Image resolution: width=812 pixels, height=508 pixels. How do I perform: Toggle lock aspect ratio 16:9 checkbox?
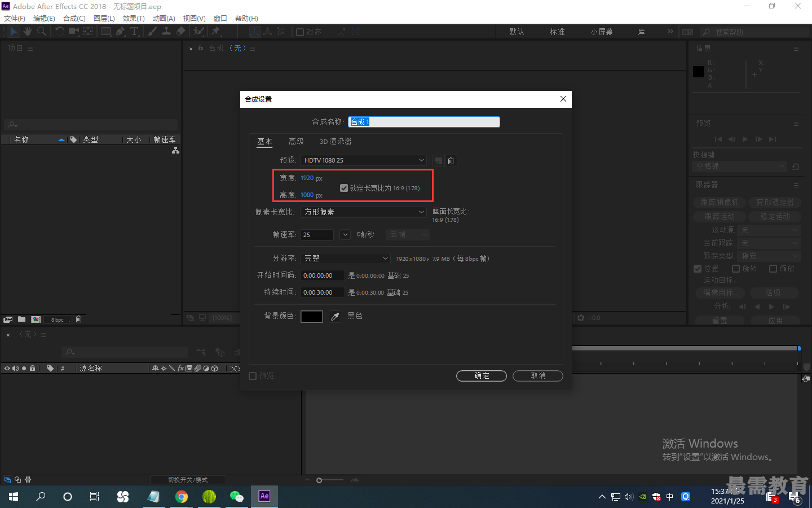coord(344,188)
